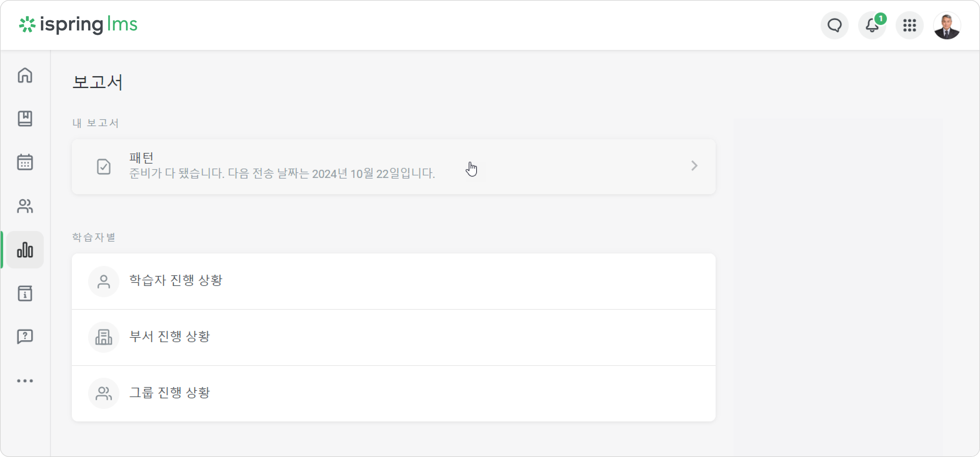
Task: Go to Home in the sidebar
Action: (25, 75)
